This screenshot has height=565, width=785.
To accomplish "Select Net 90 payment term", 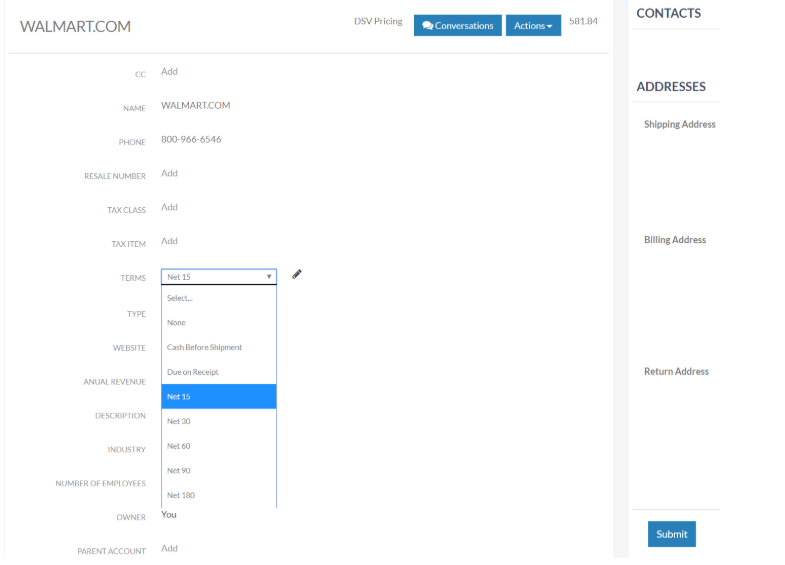I will (219, 470).
